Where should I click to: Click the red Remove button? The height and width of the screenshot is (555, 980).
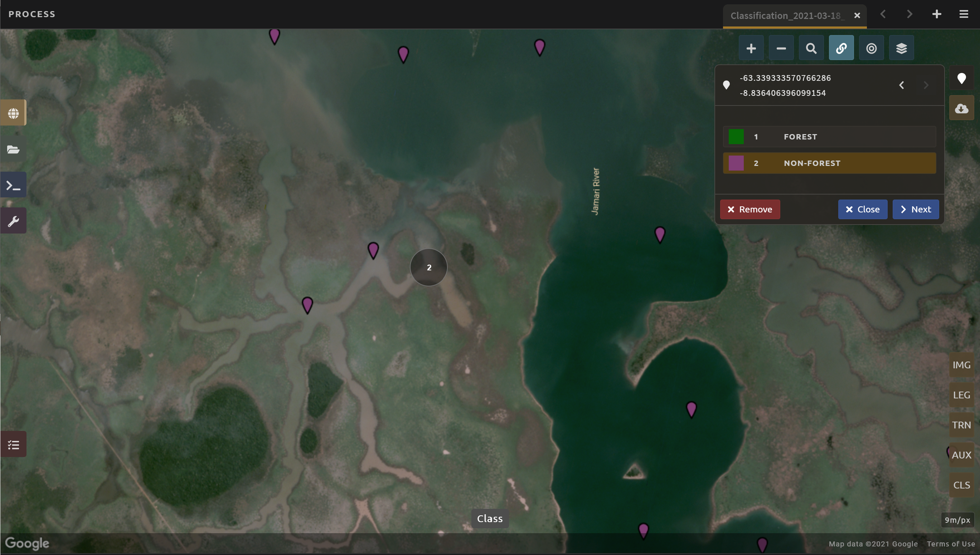[x=749, y=209]
